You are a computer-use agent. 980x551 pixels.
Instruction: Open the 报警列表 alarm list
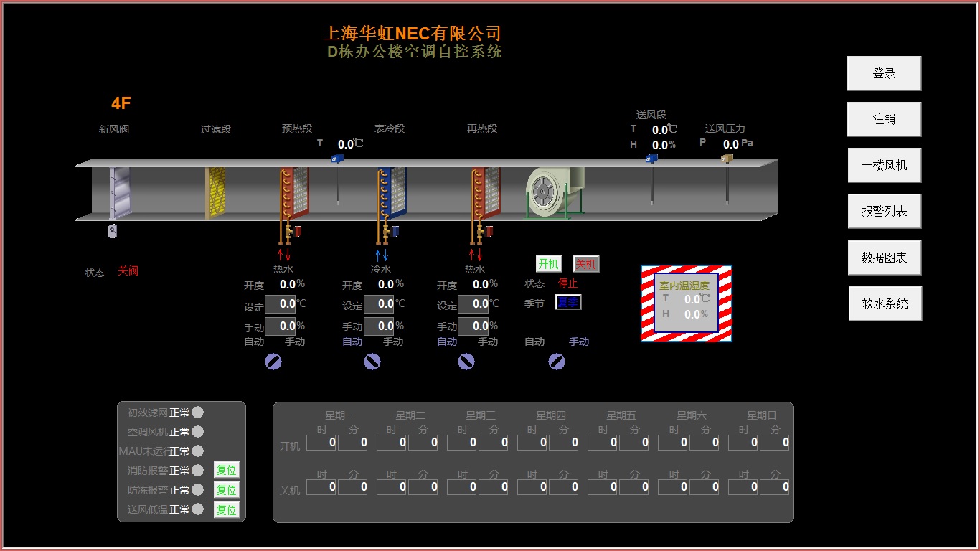pos(884,212)
